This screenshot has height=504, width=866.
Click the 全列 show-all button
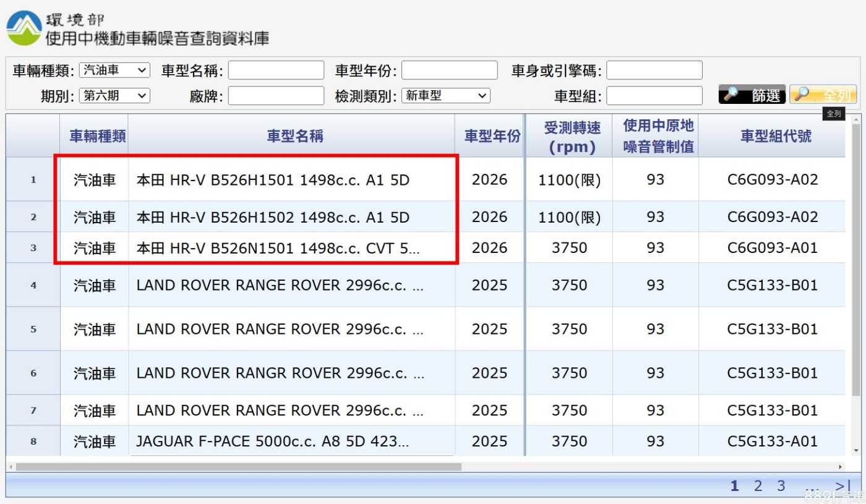(823, 95)
